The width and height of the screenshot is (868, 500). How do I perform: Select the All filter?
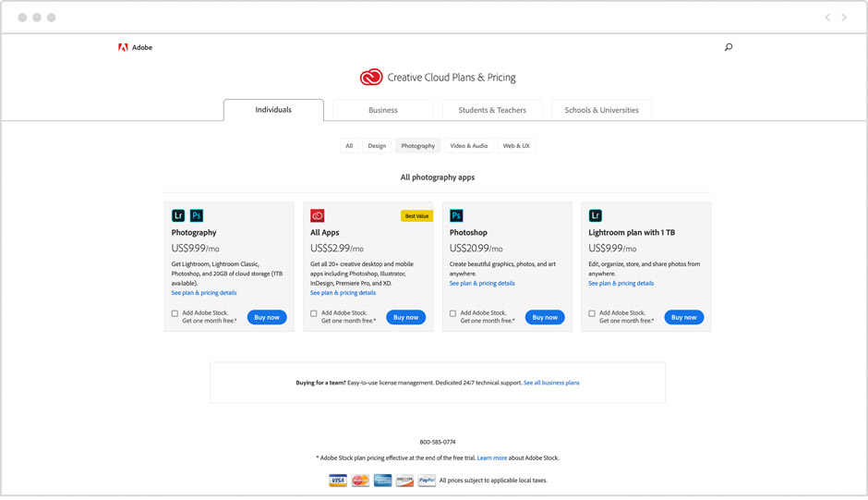[x=349, y=146]
